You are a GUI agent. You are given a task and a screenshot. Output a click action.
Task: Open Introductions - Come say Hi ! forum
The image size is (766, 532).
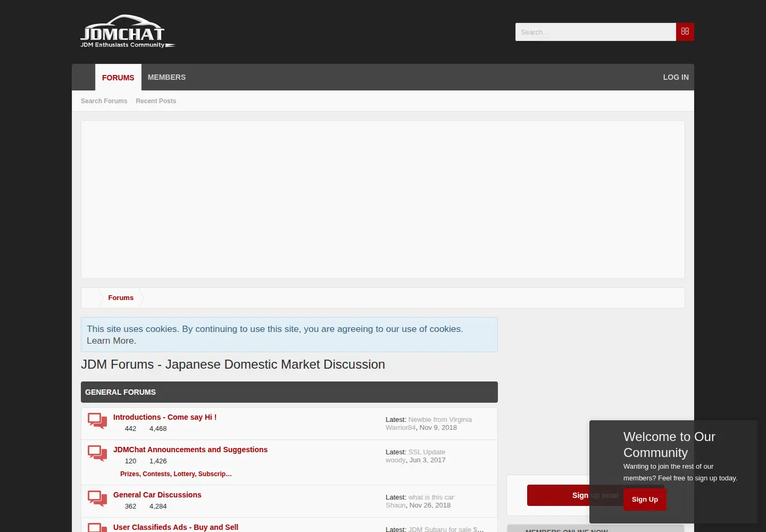point(165,417)
